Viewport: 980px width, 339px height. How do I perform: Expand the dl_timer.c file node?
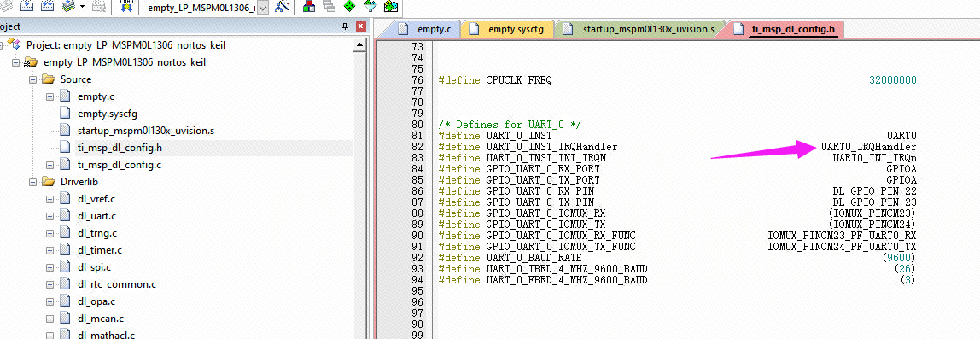50,250
